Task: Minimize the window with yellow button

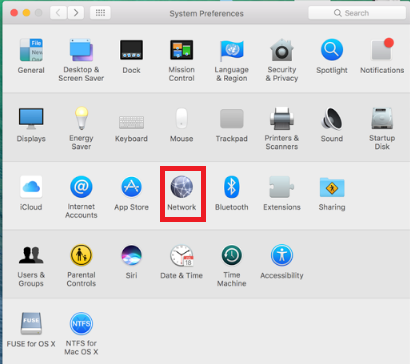Action: pos(26,13)
